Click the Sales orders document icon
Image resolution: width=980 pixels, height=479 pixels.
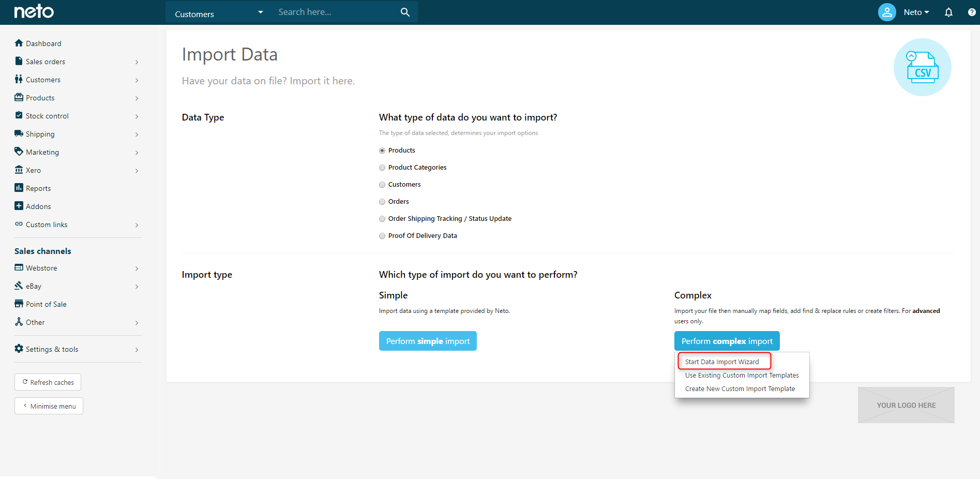19,61
